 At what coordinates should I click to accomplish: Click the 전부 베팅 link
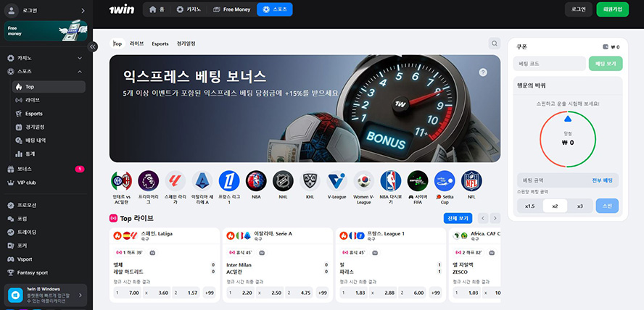point(602,180)
